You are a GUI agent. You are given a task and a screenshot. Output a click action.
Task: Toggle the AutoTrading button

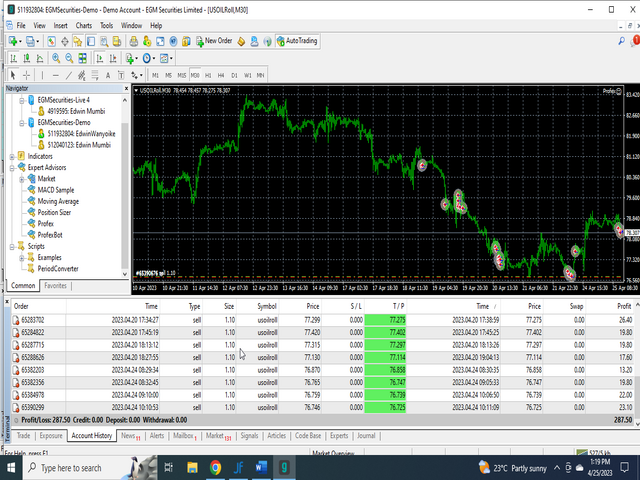pos(297,41)
